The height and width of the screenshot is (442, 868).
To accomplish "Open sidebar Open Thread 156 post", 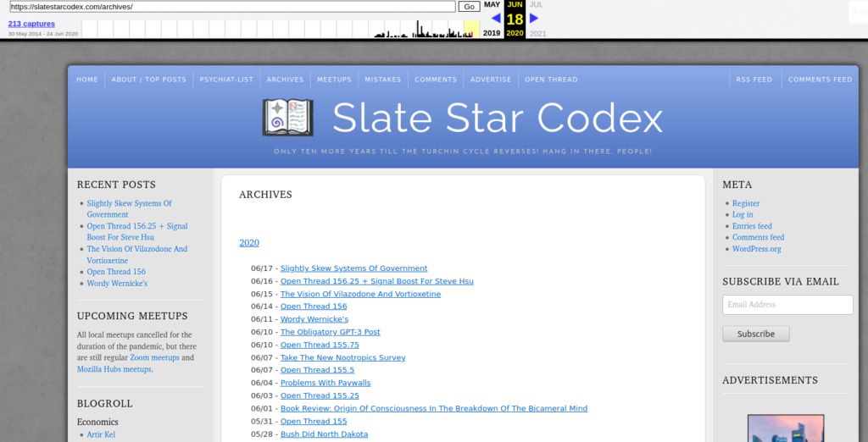I will [116, 272].
